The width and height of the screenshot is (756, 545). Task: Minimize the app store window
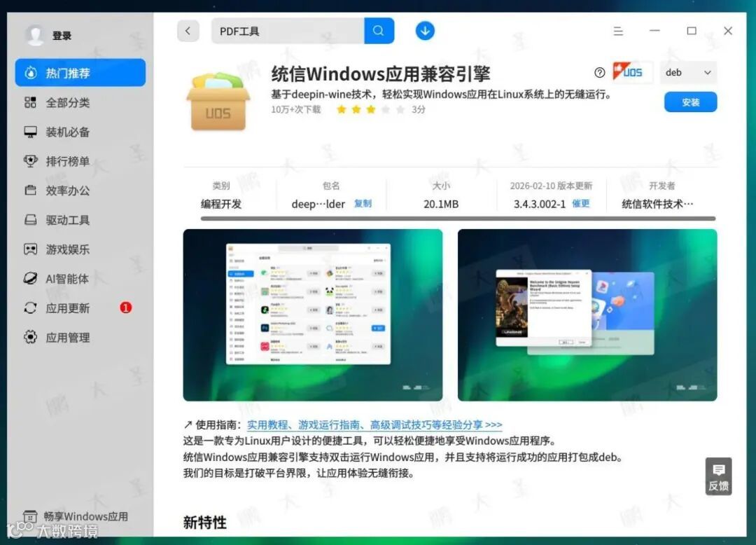(x=654, y=31)
